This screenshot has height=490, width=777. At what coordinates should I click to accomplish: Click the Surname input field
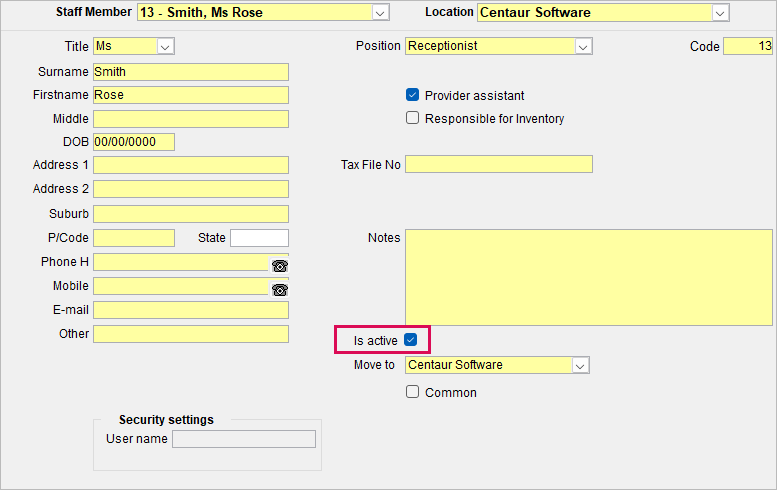click(191, 72)
